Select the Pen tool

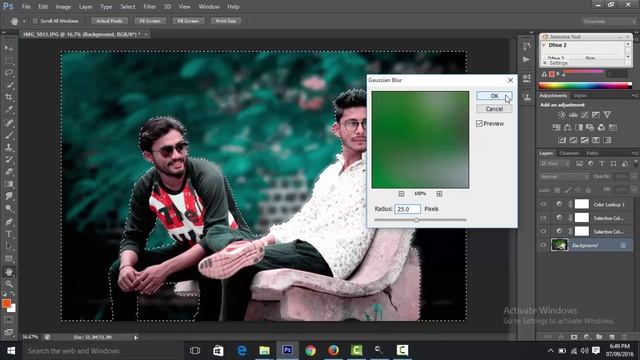point(9,222)
